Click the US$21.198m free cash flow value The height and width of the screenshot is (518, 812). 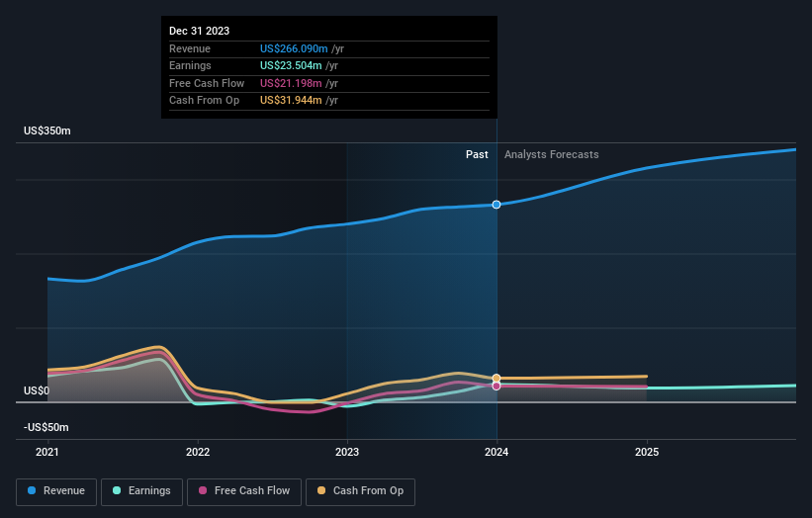(x=291, y=83)
